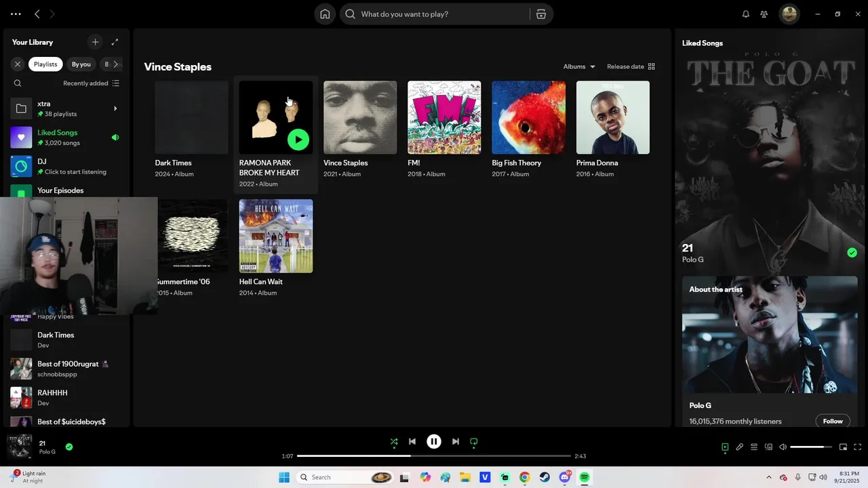
Task: Adjust the Spotify volume slider
Action: click(x=811, y=447)
